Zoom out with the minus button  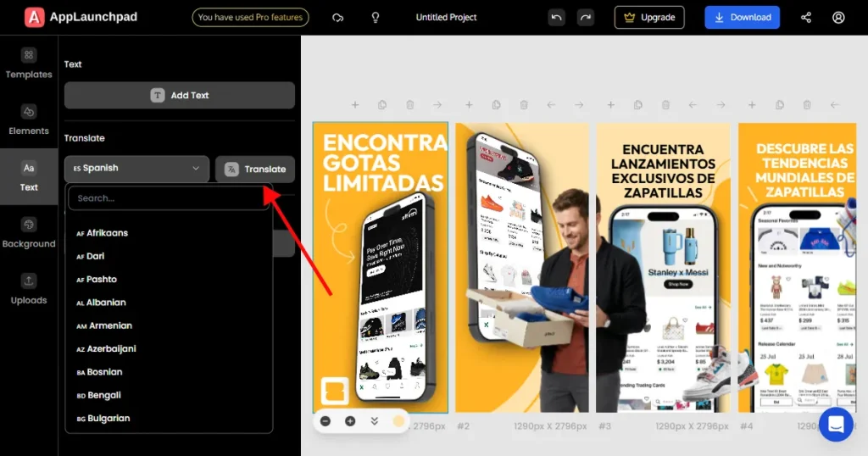pyautogui.click(x=325, y=421)
